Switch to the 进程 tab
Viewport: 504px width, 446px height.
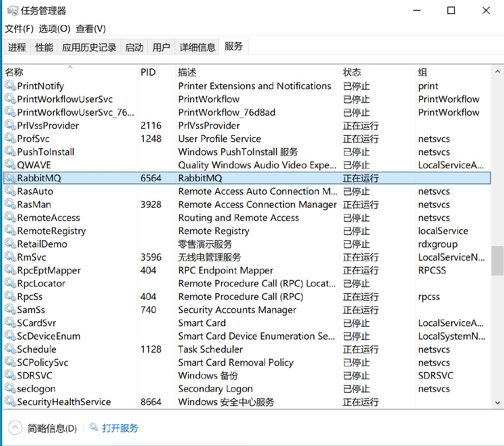coord(17,47)
